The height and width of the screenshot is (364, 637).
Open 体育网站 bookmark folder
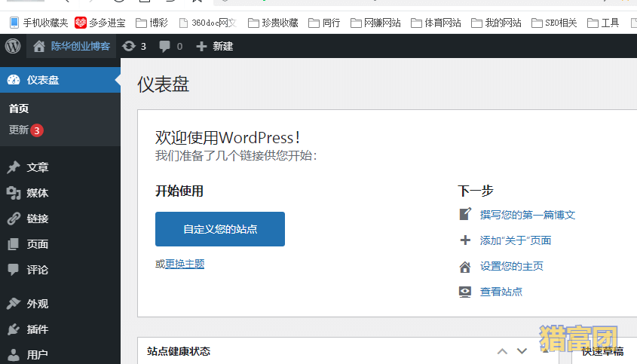436,23
